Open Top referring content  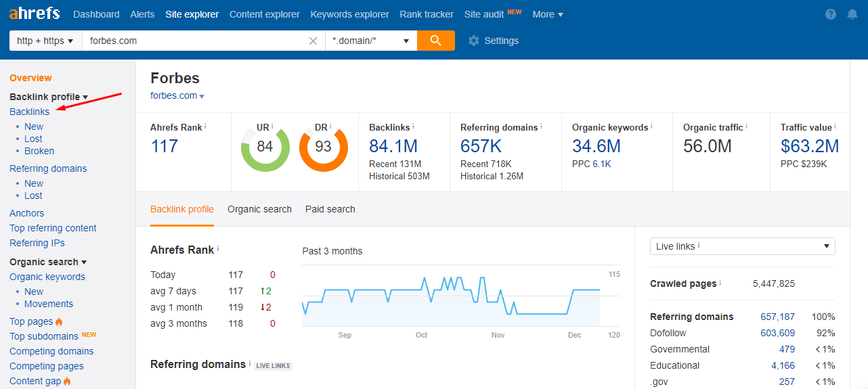(53, 228)
